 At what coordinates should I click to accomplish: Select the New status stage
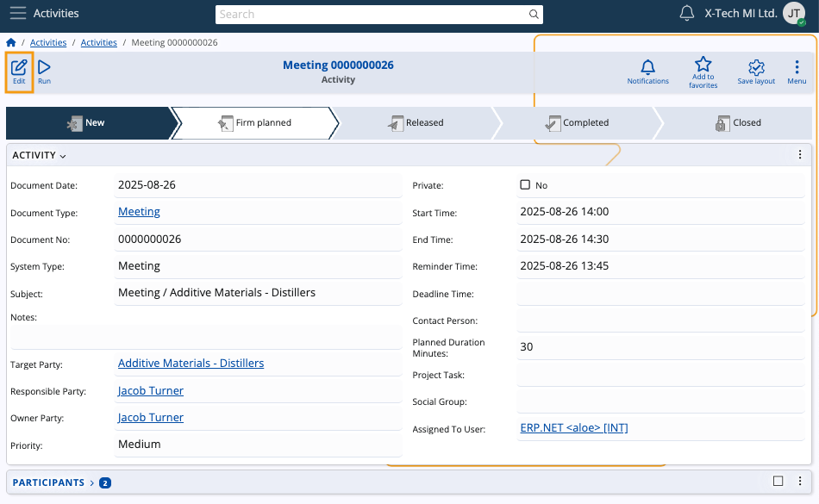89,123
